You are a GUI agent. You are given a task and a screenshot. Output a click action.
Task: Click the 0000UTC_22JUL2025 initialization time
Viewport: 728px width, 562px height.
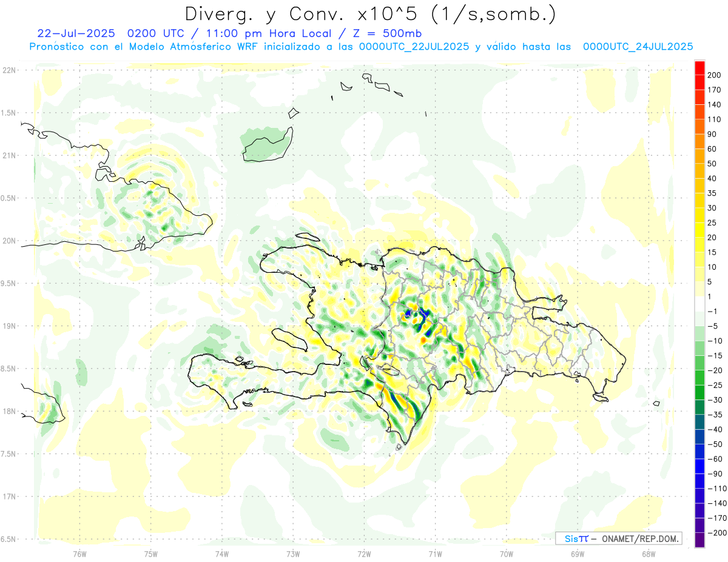(x=414, y=47)
